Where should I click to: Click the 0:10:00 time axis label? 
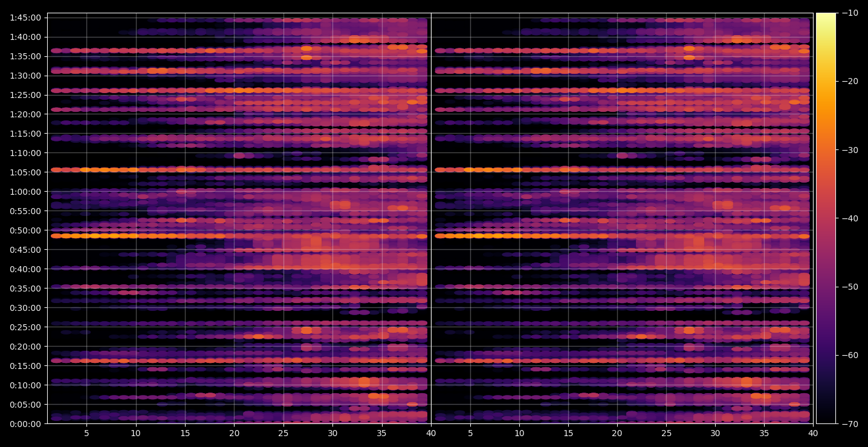click(25, 385)
